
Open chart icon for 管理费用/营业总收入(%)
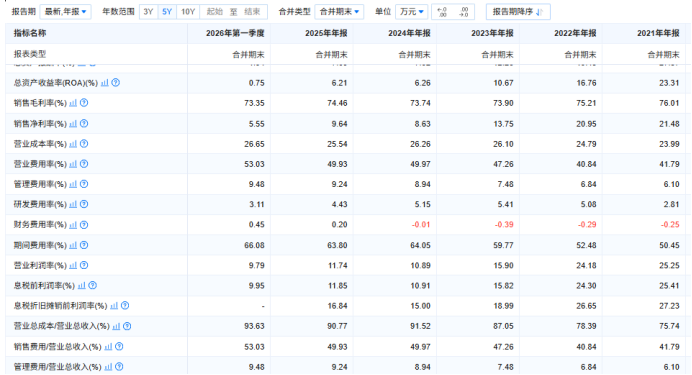(108, 367)
